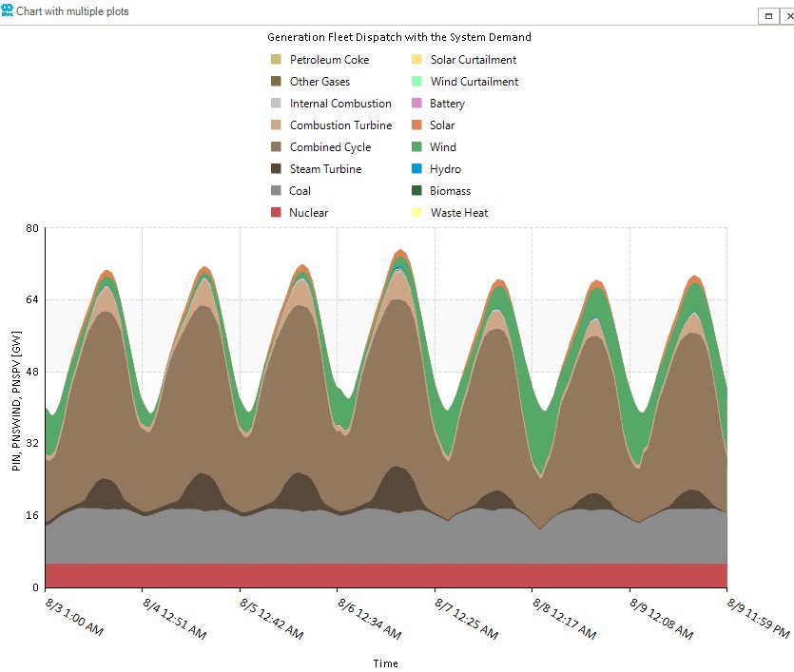Click the Internal Combustion legend swatch
Image resolution: width=794 pixels, height=672 pixels.
point(276,104)
